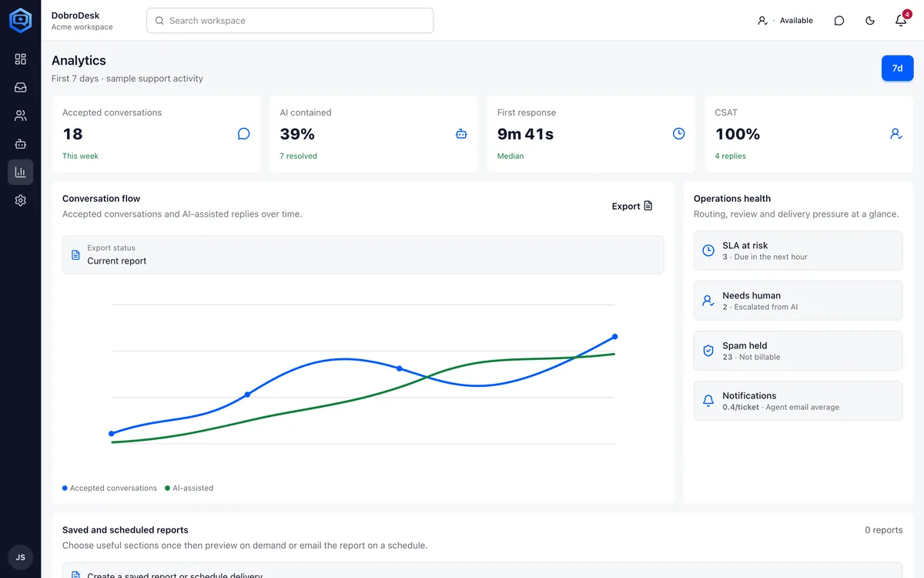Open the DobroDesk logo home icon
Image resolution: width=924 pixels, height=578 pixels.
point(20,20)
